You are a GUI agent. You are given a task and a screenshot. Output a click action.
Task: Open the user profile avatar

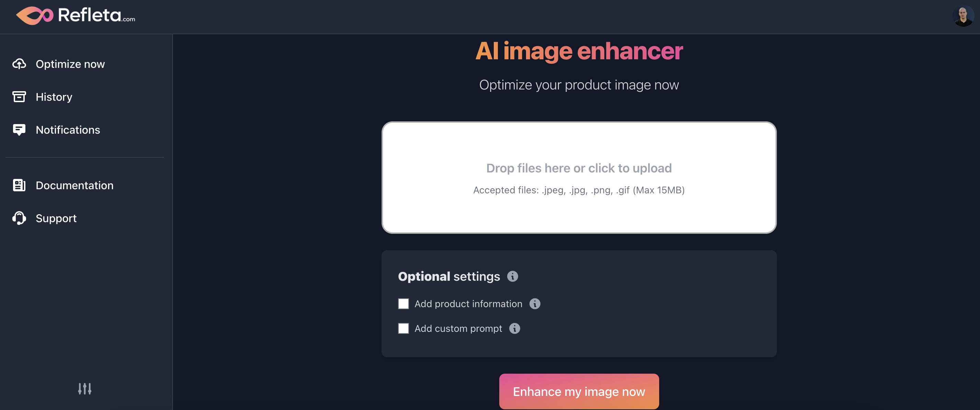(963, 16)
